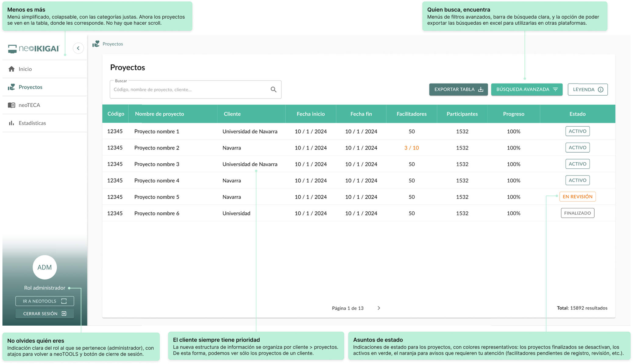Open the Búsqueda Avanzada filter menu
633x364 pixels.
click(x=527, y=90)
